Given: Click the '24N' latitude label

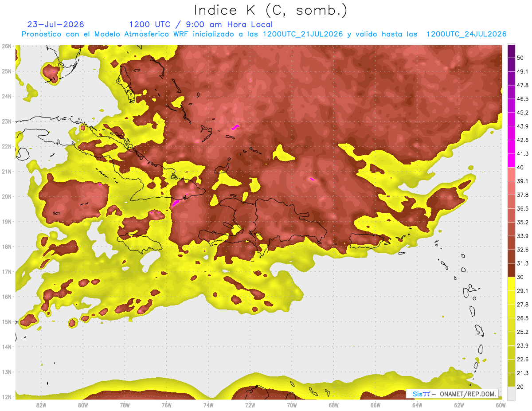Looking at the screenshot, I should click(7, 96).
